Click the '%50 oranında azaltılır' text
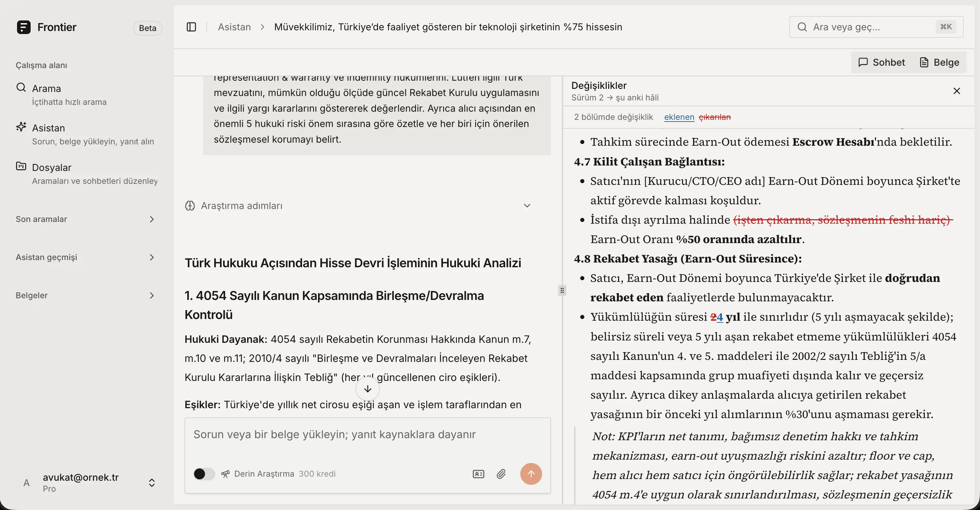Viewport: 980px width, 510px height. pos(739,239)
